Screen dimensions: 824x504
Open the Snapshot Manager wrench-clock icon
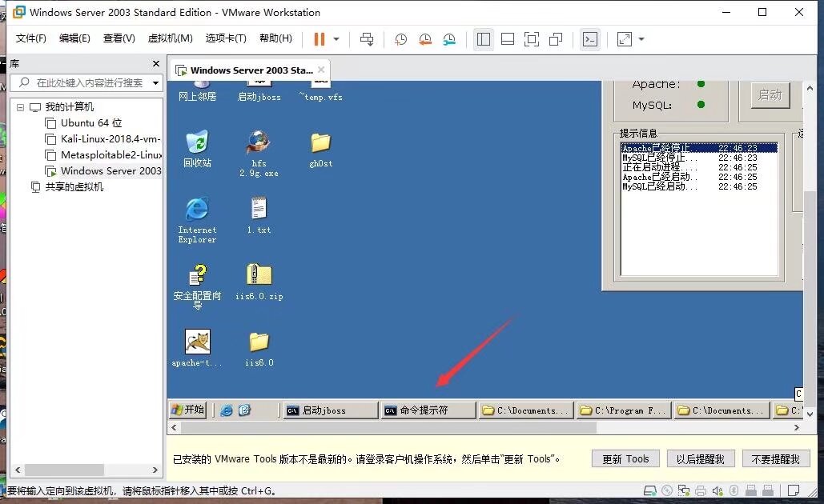(448, 39)
